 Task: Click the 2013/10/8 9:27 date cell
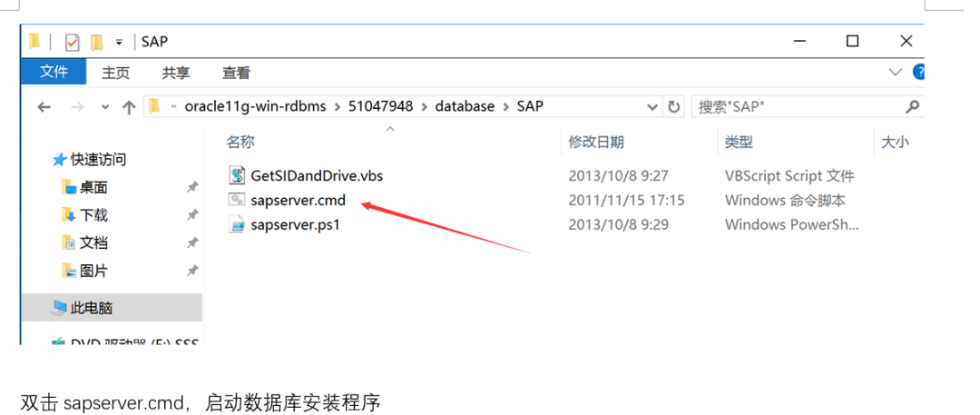tap(618, 176)
